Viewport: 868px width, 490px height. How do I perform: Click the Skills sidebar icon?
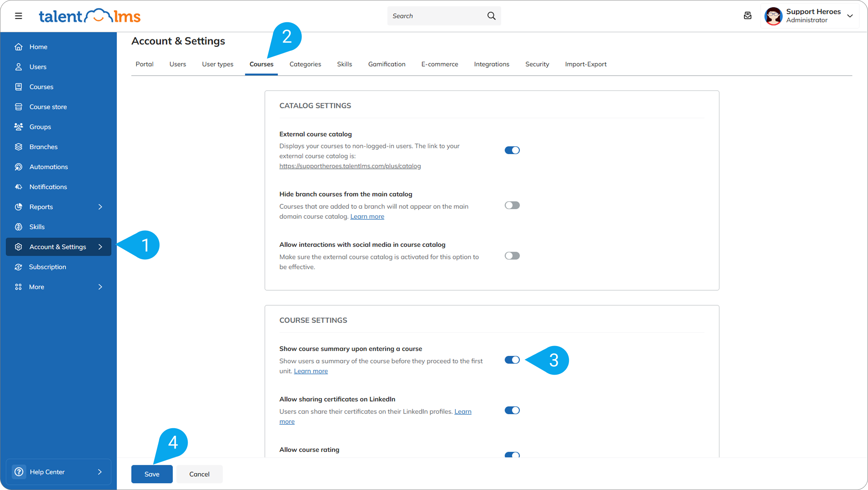click(x=18, y=227)
